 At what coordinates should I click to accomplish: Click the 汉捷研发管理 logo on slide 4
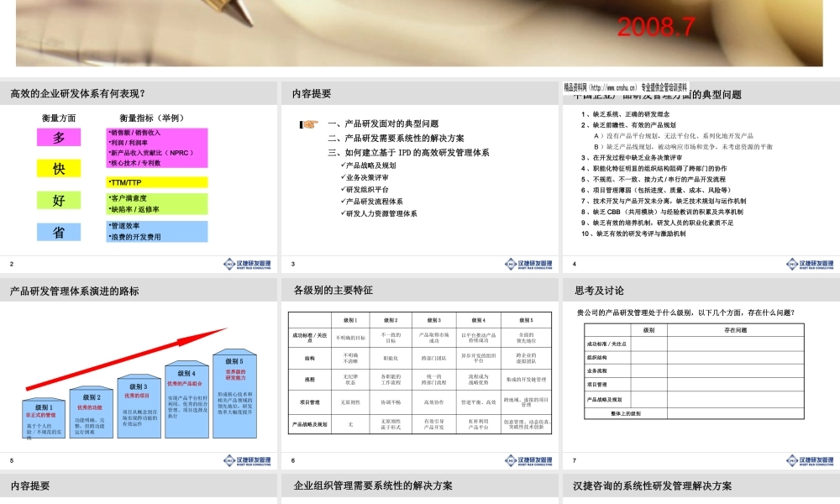coord(810,264)
